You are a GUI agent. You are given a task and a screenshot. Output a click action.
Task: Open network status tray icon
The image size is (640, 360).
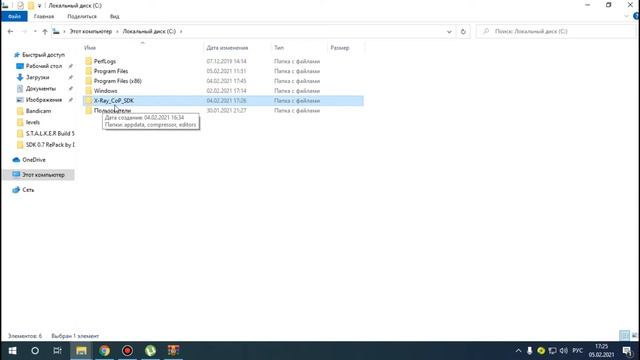point(553,351)
